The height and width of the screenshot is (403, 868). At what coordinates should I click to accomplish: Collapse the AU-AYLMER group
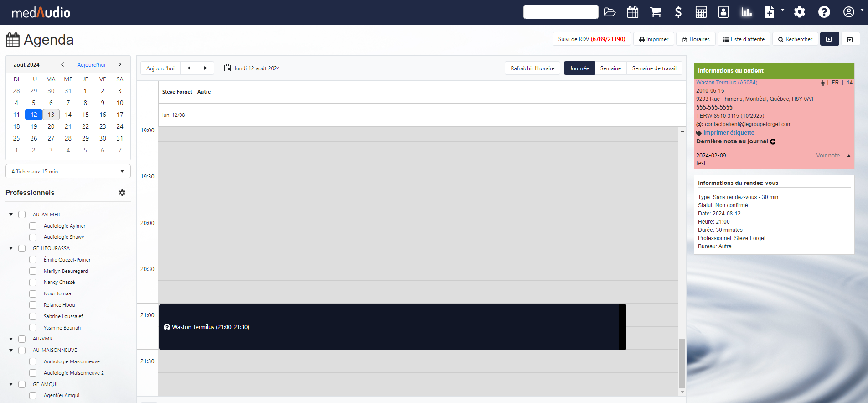pyautogui.click(x=11, y=215)
